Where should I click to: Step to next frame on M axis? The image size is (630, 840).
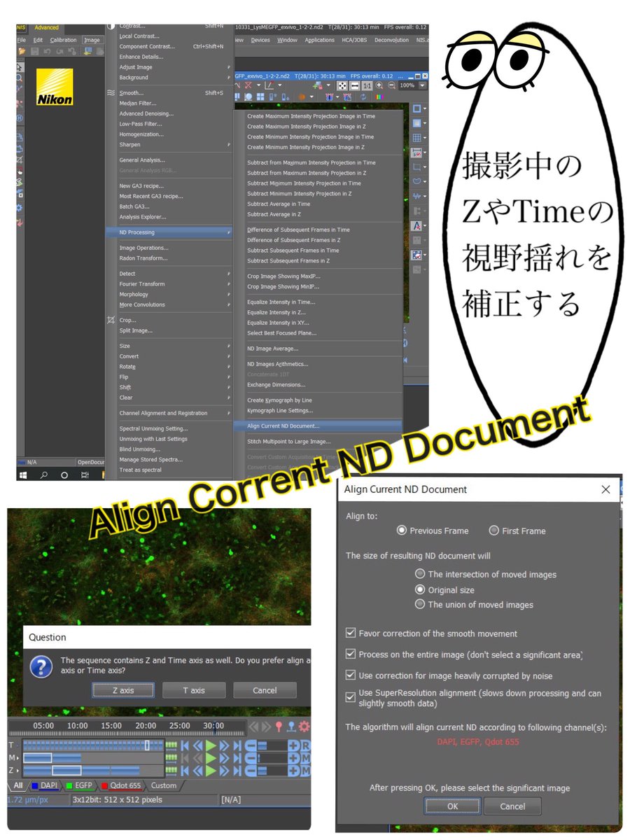point(224,757)
